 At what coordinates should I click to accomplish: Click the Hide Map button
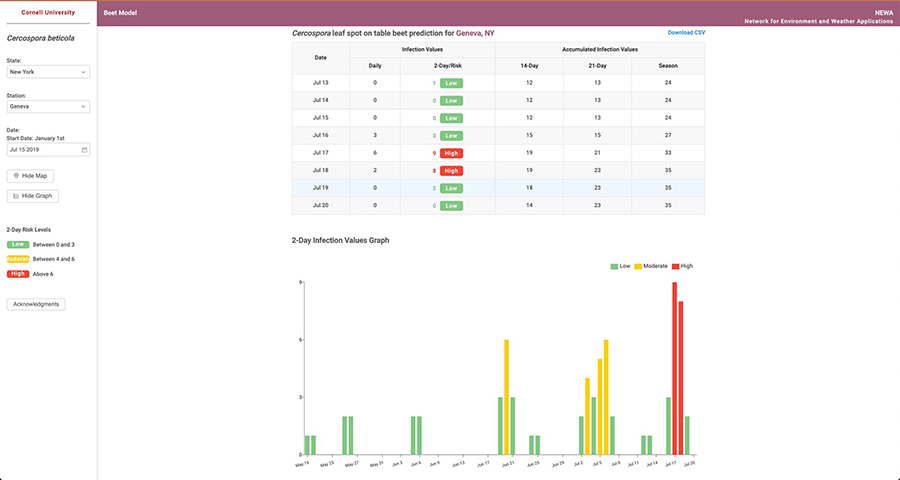coord(30,176)
